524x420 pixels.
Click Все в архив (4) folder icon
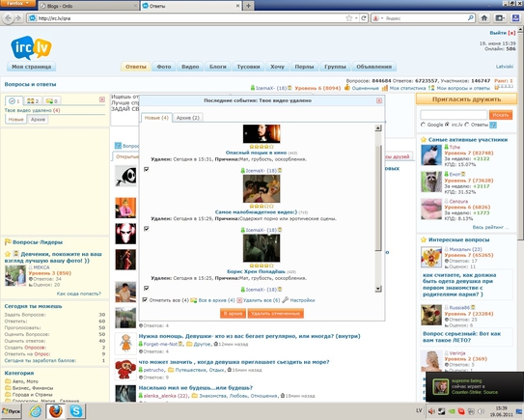coord(194,300)
